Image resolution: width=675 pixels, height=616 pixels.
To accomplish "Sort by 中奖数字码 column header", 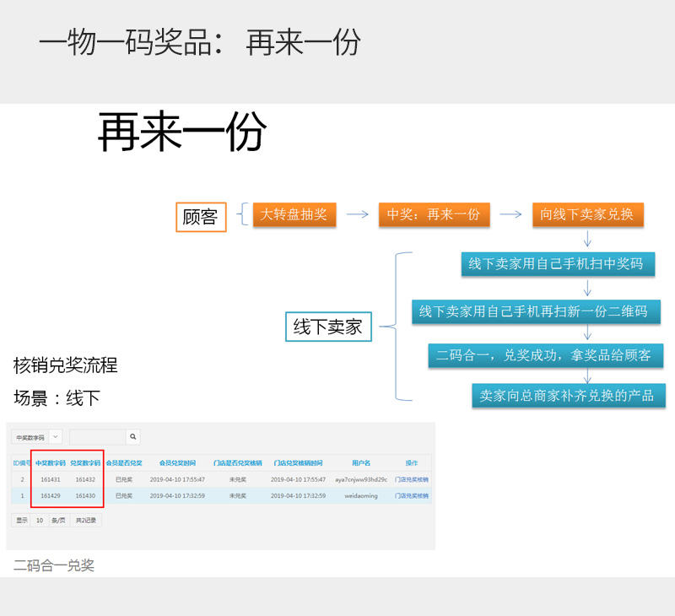I will 50,463.
